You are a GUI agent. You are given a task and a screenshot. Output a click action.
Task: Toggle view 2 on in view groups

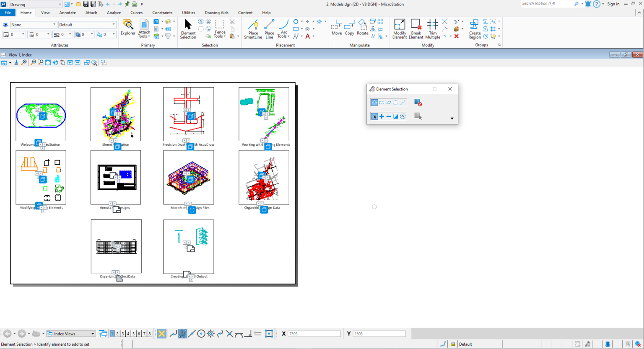click(117, 334)
